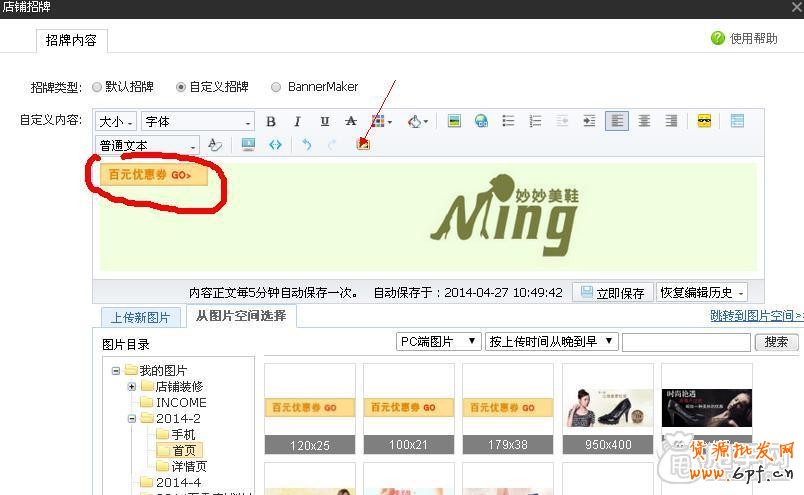The width and height of the screenshot is (804, 495).
Task: Select the 120x25 coupon thumbnail
Action: [310, 409]
